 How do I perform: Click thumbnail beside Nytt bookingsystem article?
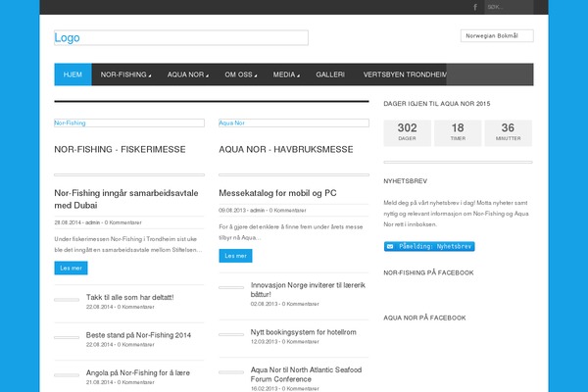coord(231,334)
